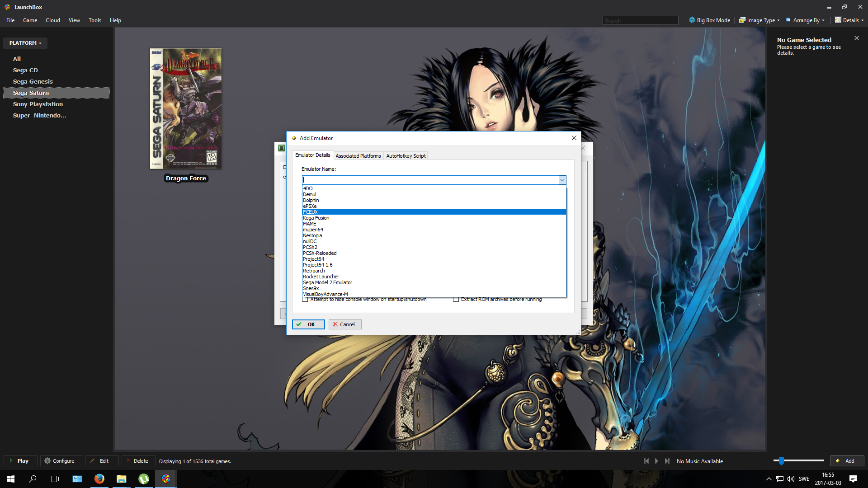
Task: Close the Add Emulator dialog
Action: 574,138
